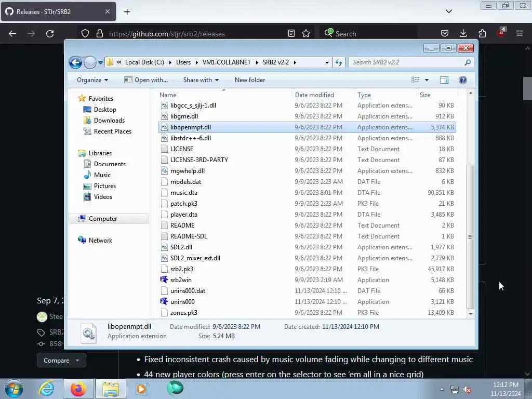532x399 pixels.
Task: Select the SDL2_mixer_ext.dll file icon
Action: point(164,258)
